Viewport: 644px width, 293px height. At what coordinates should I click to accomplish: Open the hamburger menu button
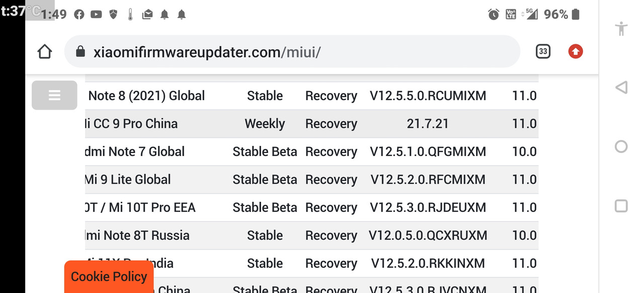pos(54,95)
